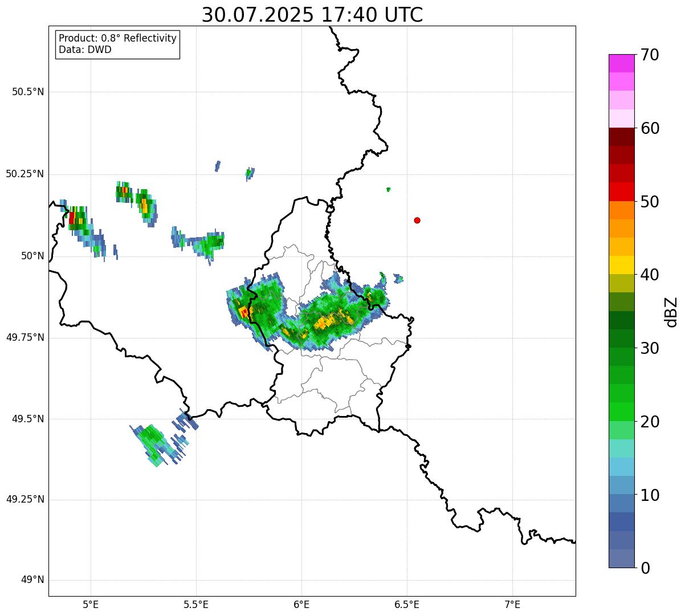Click the 7°E longitude label
Viewport: 685px width, 616px height.
(x=512, y=605)
